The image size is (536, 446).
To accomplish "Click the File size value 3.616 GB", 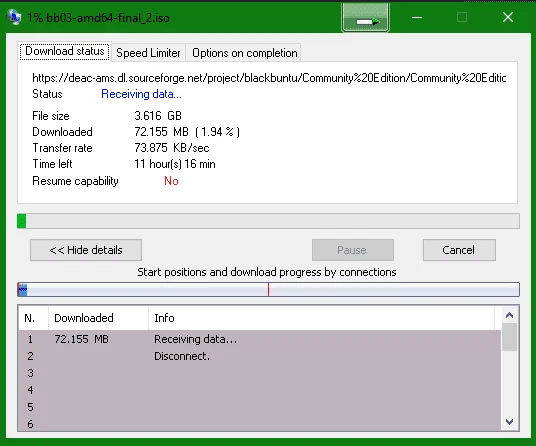I will pyautogui.click(x=158, y=116).
